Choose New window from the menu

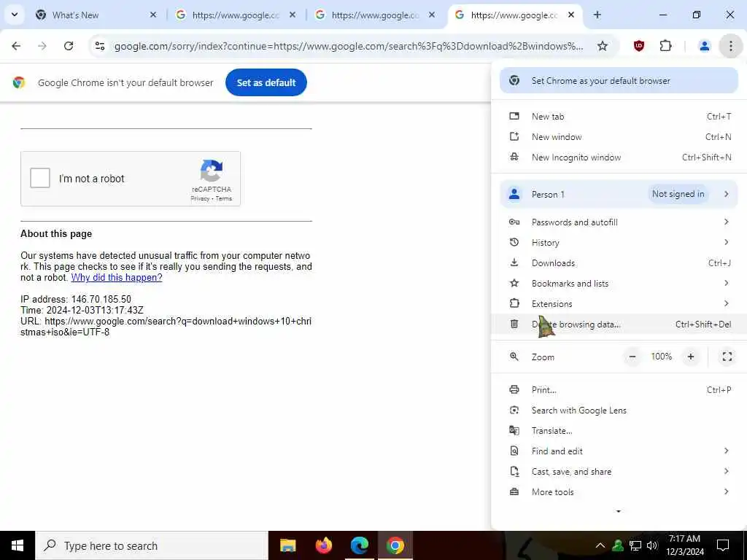[619, 136]
